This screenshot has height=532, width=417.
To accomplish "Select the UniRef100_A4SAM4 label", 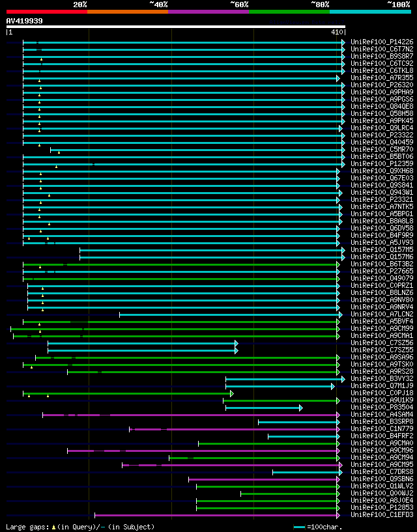I will 382,414.
